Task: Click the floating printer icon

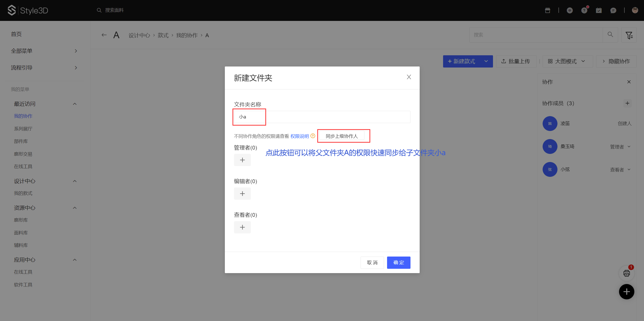Action: 626,273
